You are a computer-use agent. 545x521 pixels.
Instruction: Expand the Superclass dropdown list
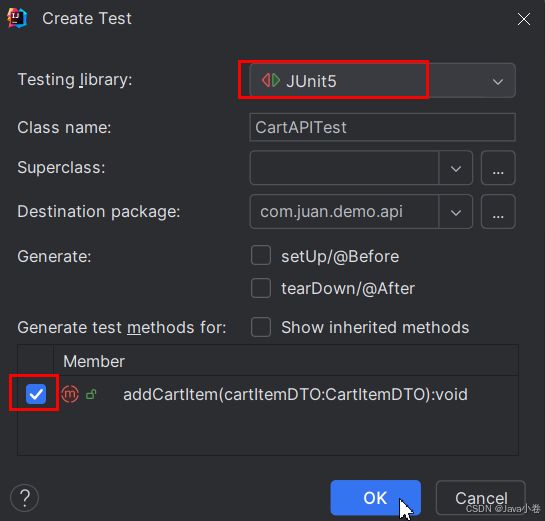click(x=456, y=169)
